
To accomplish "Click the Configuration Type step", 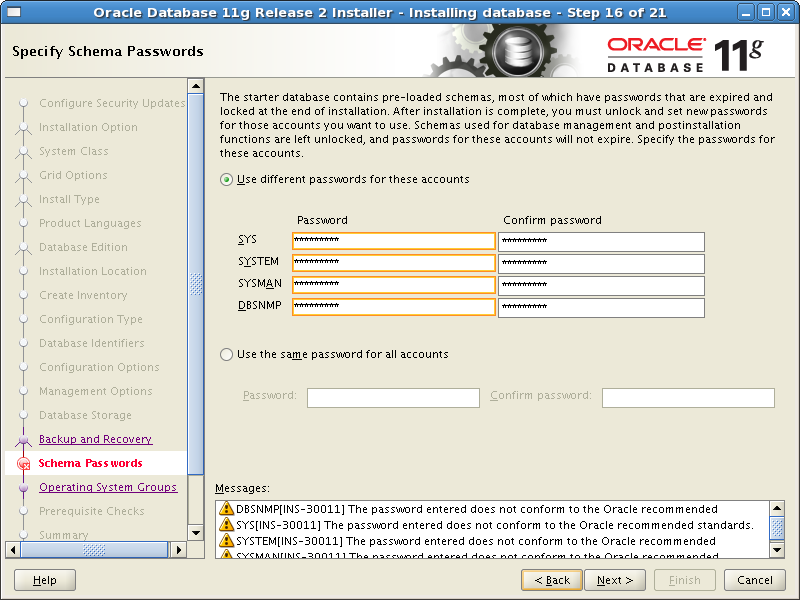I will (91, 319).
